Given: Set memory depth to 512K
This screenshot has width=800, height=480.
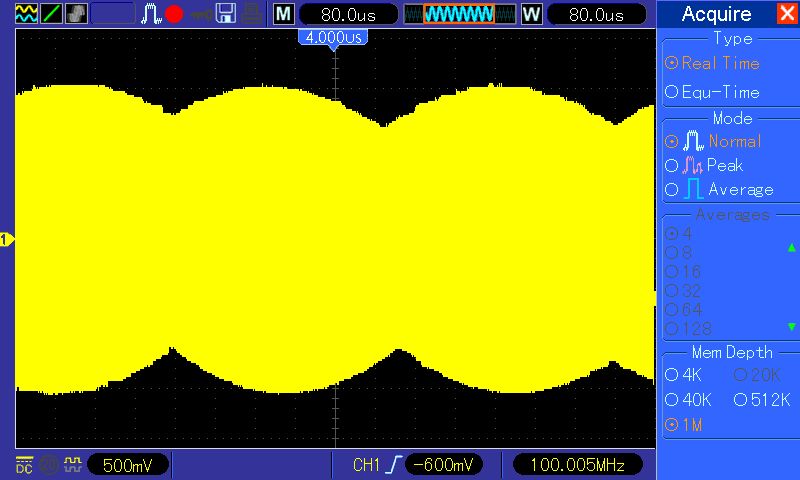Looking at the screenshot, I should [762, 400].
